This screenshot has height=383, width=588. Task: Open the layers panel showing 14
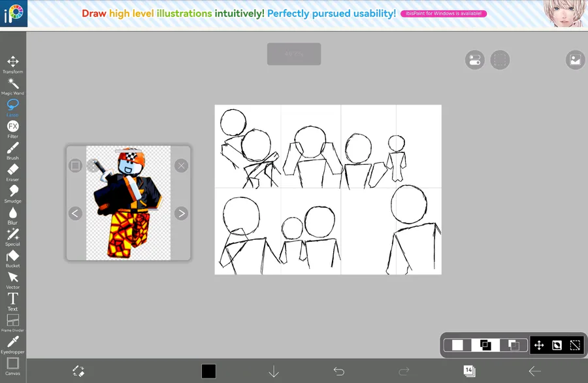[469, 371]
